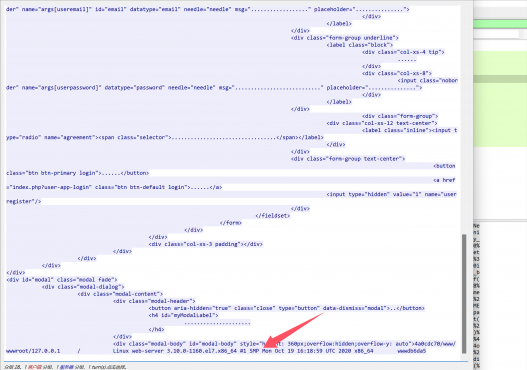The image size is (527, 370).
Task: Click the small button at right panel's top edge
Action: 523,34
